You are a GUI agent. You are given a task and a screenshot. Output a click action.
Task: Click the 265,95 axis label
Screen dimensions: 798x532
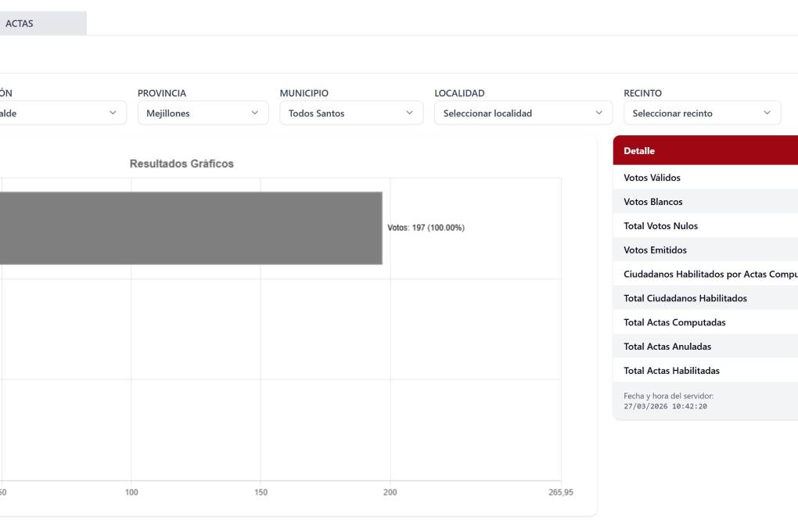coord(560,493)
